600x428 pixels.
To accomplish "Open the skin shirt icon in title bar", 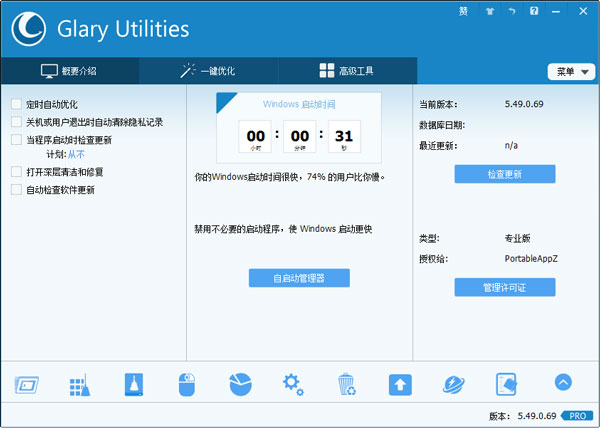I will [x=490, y=11].
